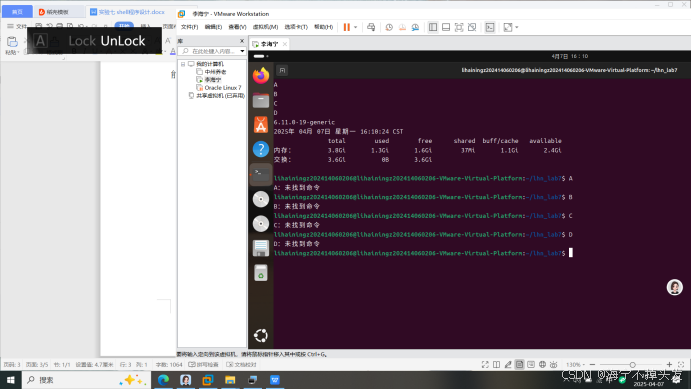
Task: Click the stretch guest display icon
Action: [508, 27]
